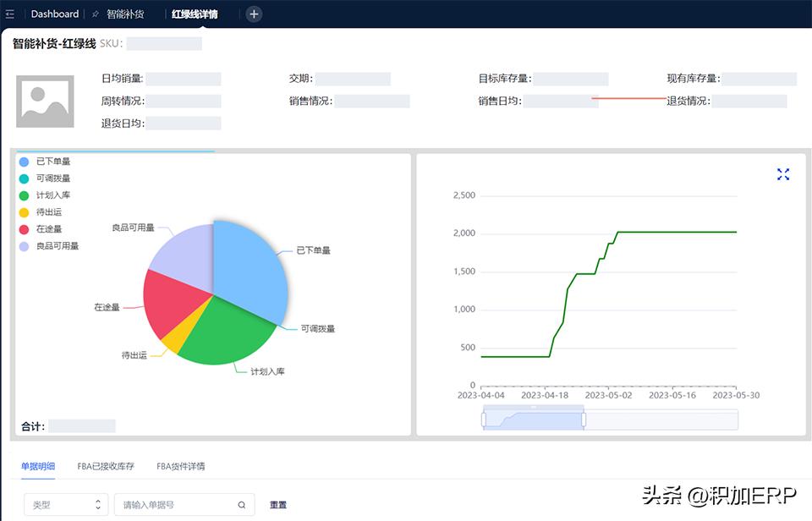Go to the Dashboard page
Viewport: 812px width, 521px height.
[x=53, y=14]
